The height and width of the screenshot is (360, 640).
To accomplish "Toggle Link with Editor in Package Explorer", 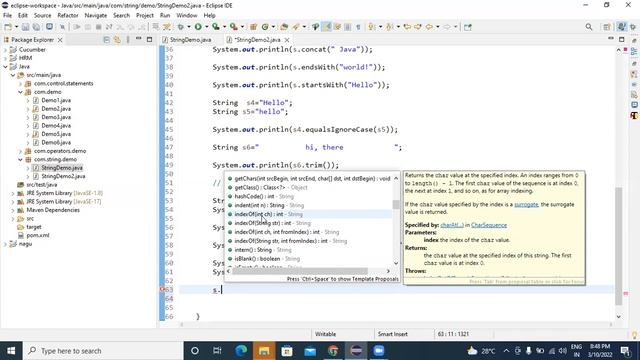I will tap(117, 40).
